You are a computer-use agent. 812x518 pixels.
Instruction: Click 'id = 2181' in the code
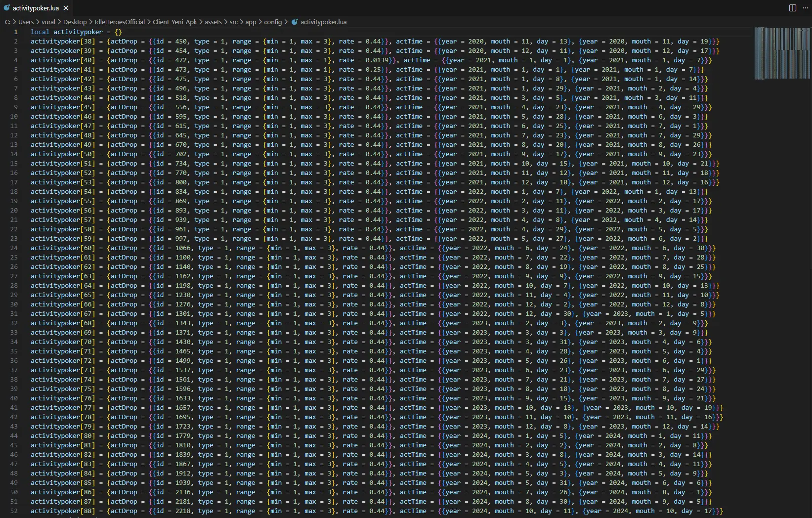(x=173, y=502)
